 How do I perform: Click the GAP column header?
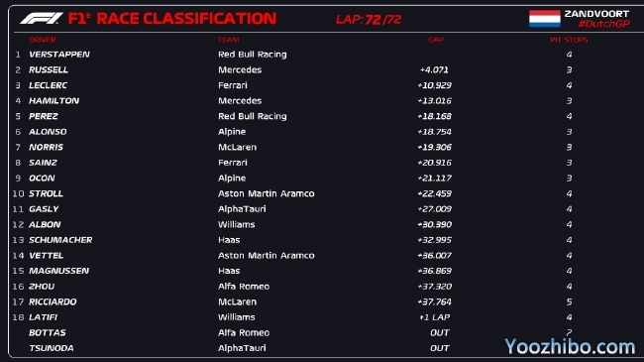436,40
